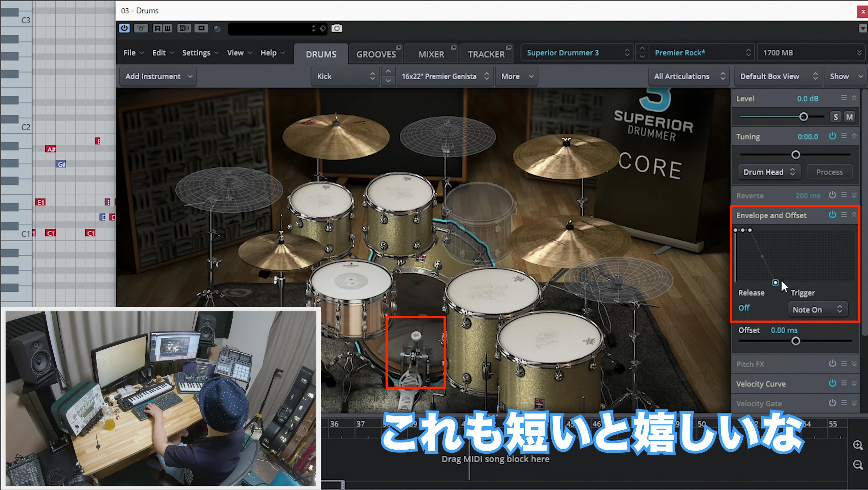Toggle the Velocity Curve power button
The image size is (868, 490).
tap(833, 383)
